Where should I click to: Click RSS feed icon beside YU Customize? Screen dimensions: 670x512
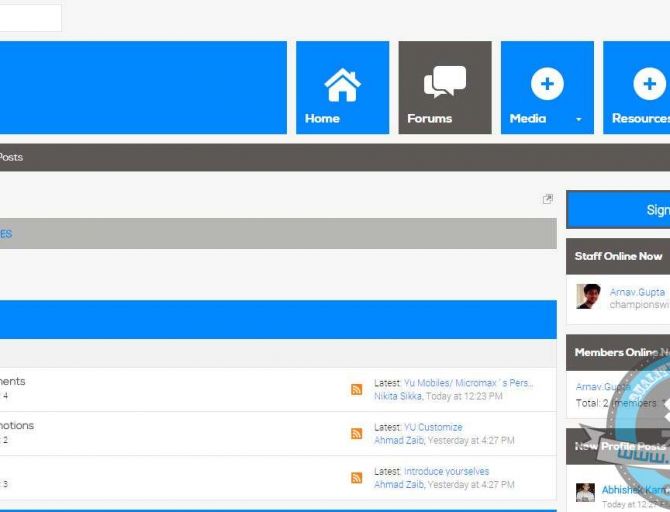pos(356,433)
